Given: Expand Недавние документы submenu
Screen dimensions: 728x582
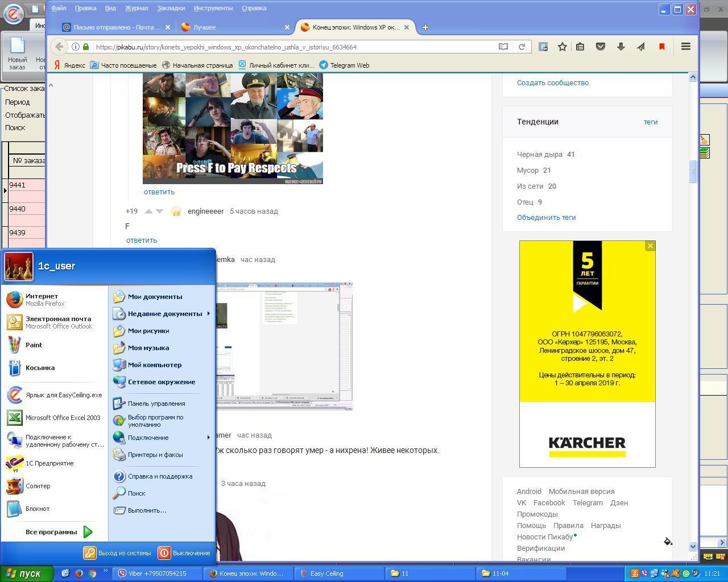Looking at the screenshot, I should (x=164, y=314).
